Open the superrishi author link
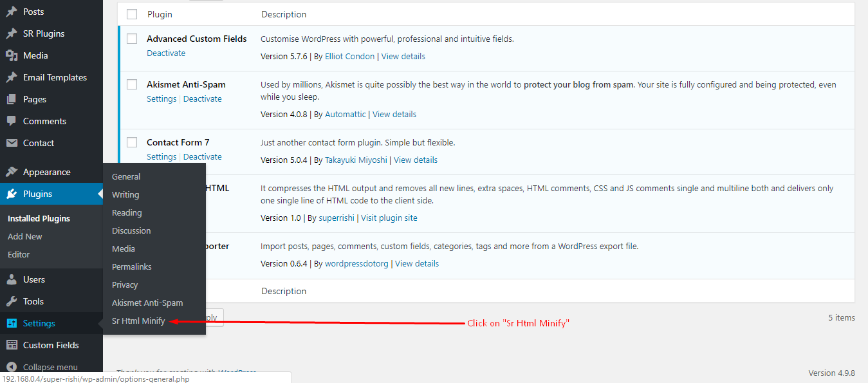 [x=337, y=218]
